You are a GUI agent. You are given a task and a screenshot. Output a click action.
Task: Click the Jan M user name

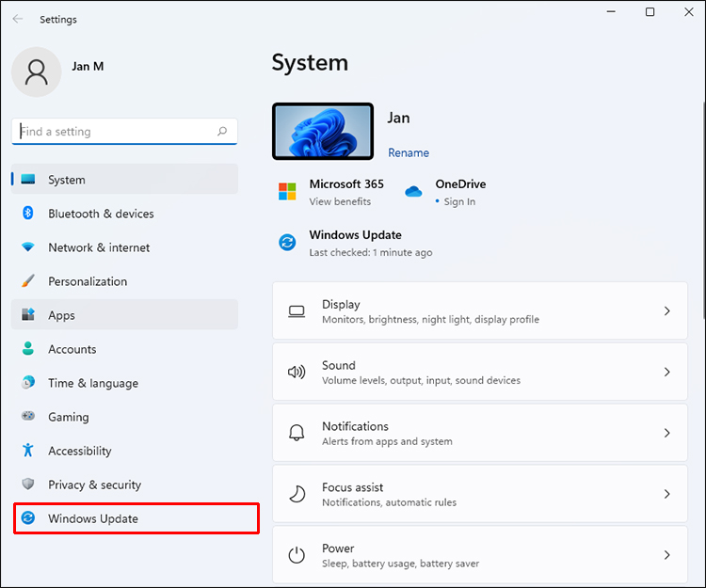click(x=88, y=67)
